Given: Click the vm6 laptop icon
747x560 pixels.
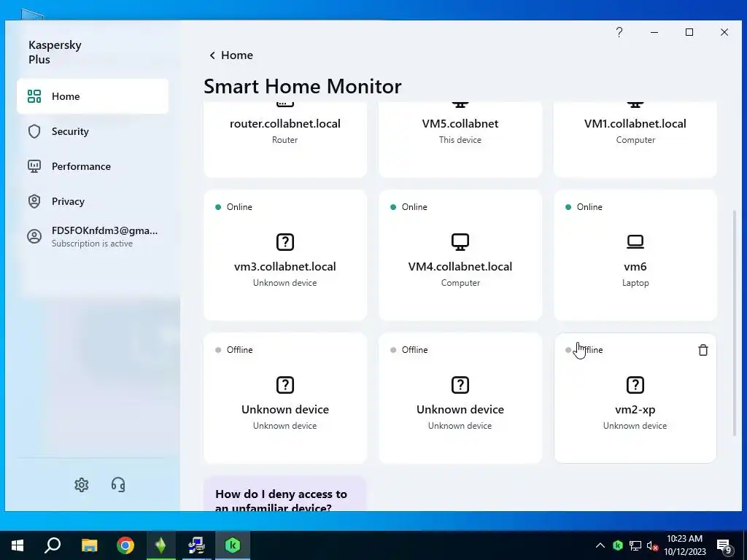Looking at the screenshot, I should click(x=635, y=242).
